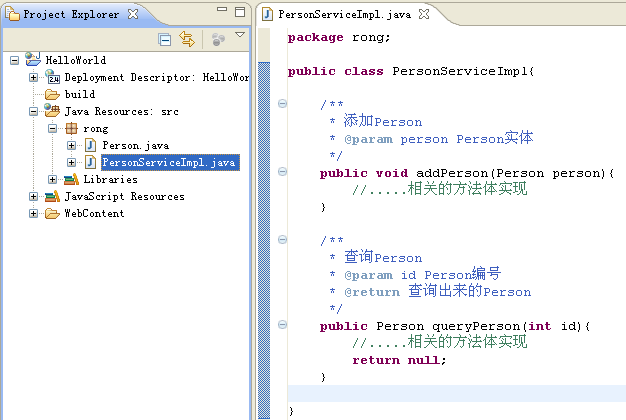
Task: Fold the addPerson method body
Action: [282, 172]
